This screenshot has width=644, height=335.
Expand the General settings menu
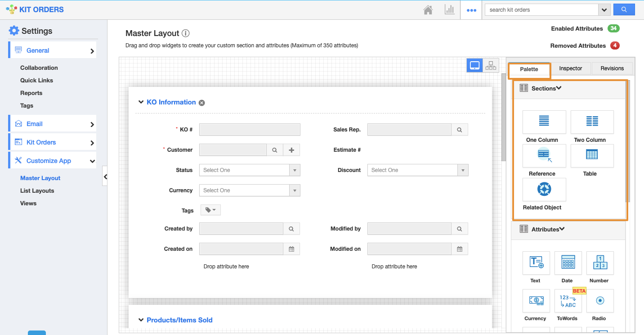53,50
